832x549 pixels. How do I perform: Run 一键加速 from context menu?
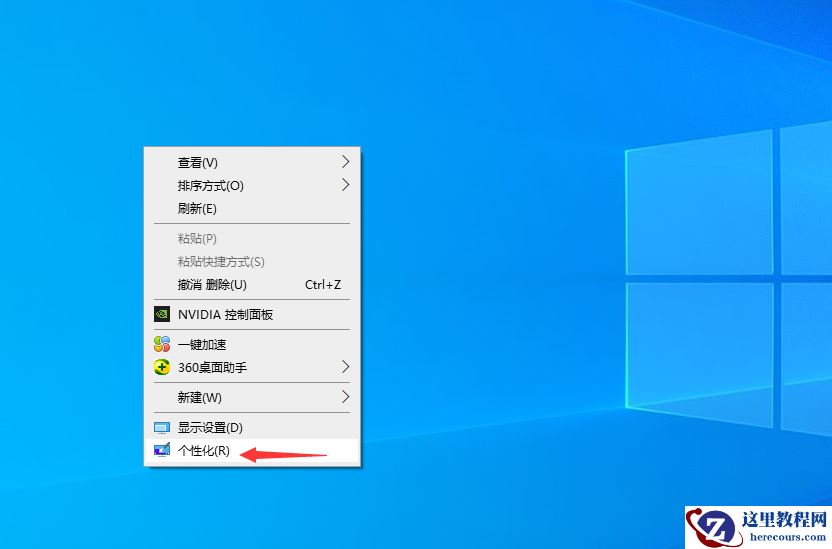tap(252, 344)
